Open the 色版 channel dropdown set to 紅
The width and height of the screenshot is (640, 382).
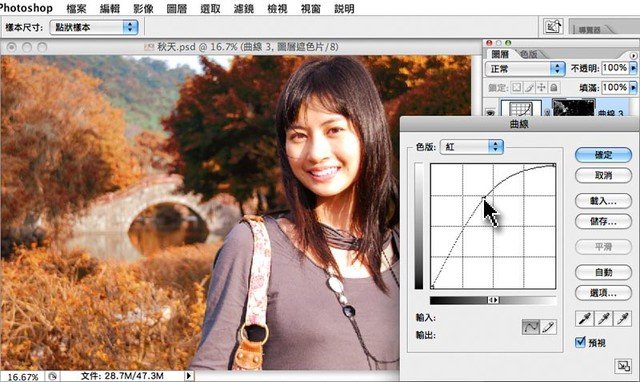(x=471, y=147)
